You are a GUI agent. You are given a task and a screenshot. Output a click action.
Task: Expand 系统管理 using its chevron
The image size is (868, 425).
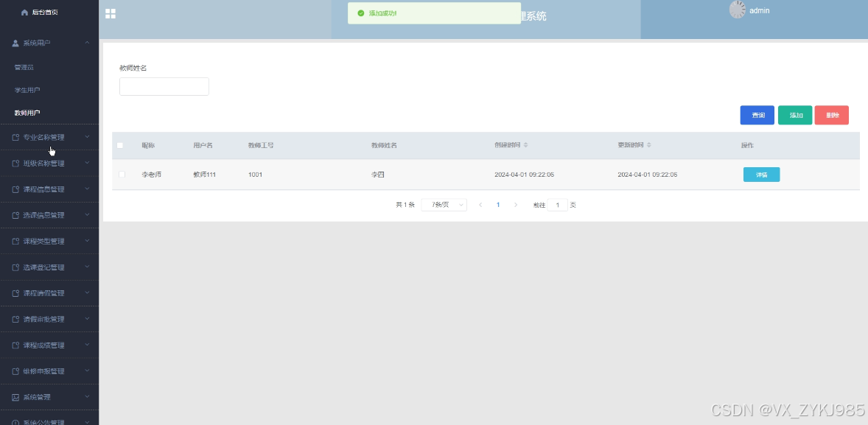tap(87, 397)
